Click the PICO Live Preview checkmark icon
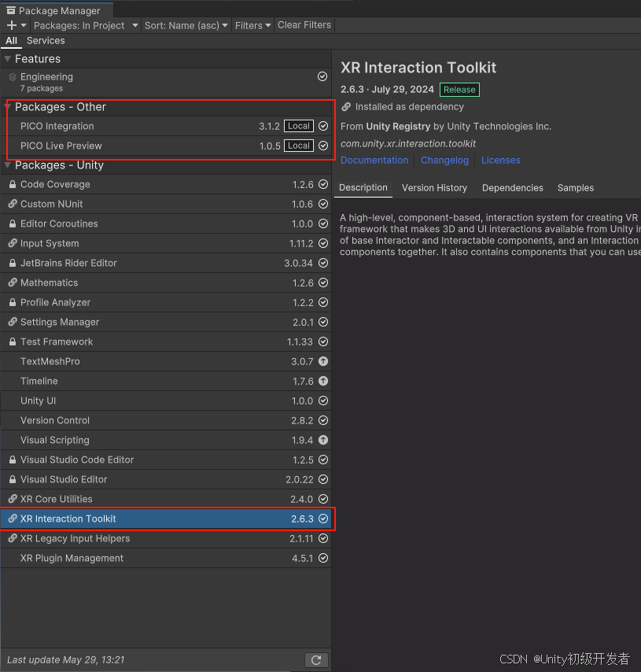 click(x=323, y=146)
